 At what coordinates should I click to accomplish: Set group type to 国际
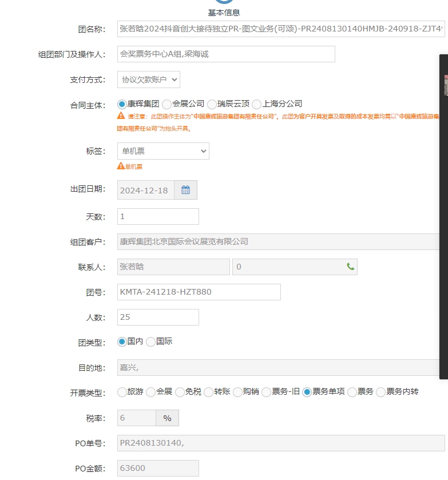coord(151,342)
